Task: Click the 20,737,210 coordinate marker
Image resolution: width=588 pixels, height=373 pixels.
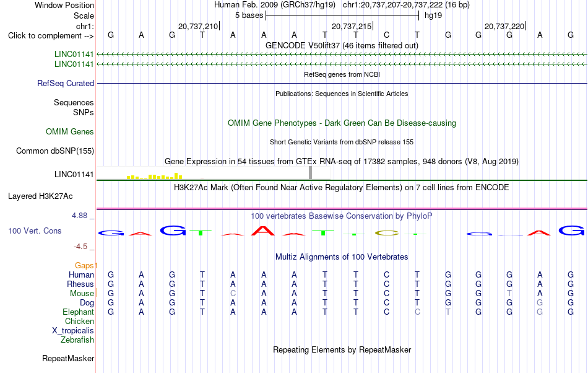Action: pyautogui.click(x=198, y=26)
